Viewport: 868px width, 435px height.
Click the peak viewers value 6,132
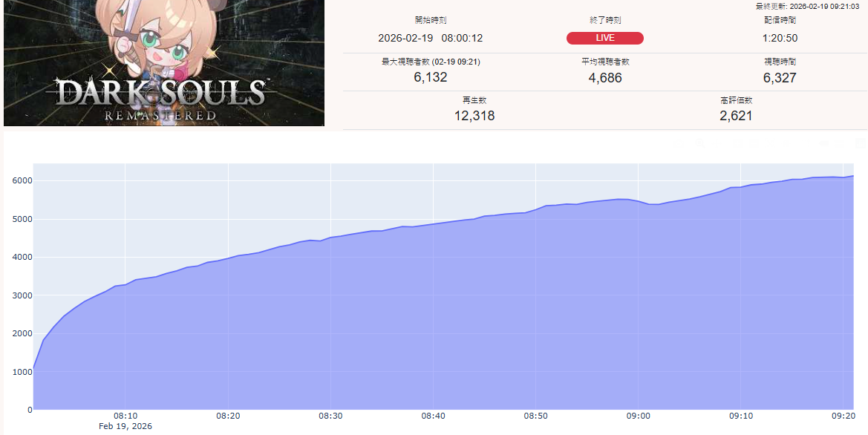[x=430, y=77]
